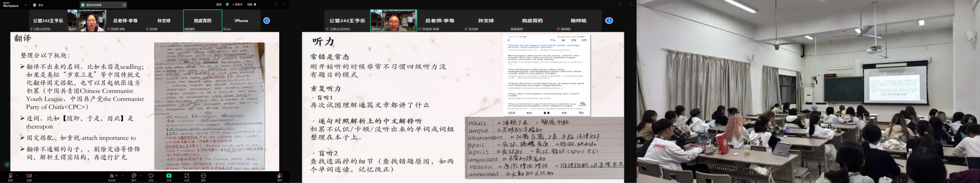The width and height of the screenshot is (980, 183).
Task: Turn on the camera with 视频 button
Action: [x=29, y=176]
